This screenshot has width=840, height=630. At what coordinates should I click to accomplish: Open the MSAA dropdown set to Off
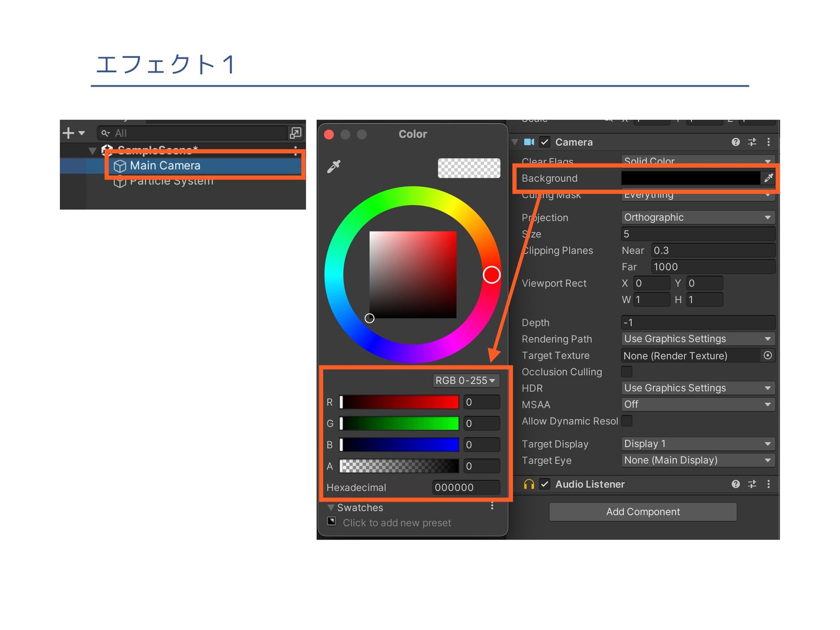click(x=697, y=405)
